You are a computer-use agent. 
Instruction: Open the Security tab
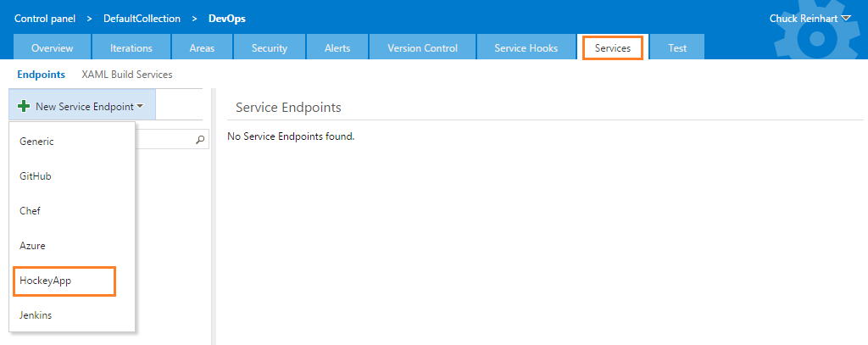(x=270, y=48)
